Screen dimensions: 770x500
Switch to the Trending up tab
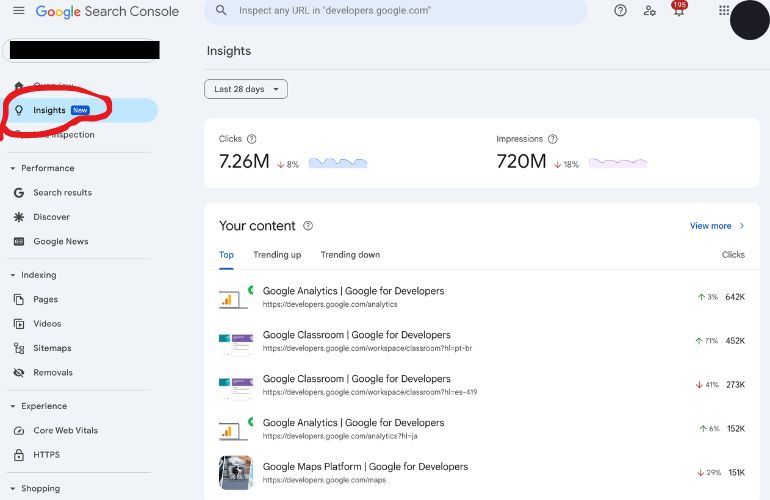[x=277, y=254]
